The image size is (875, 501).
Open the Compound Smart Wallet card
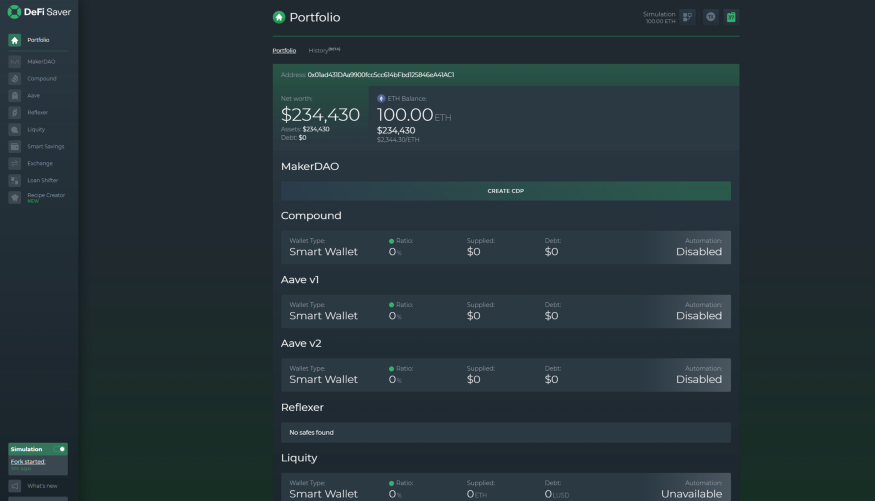[506, 247]
